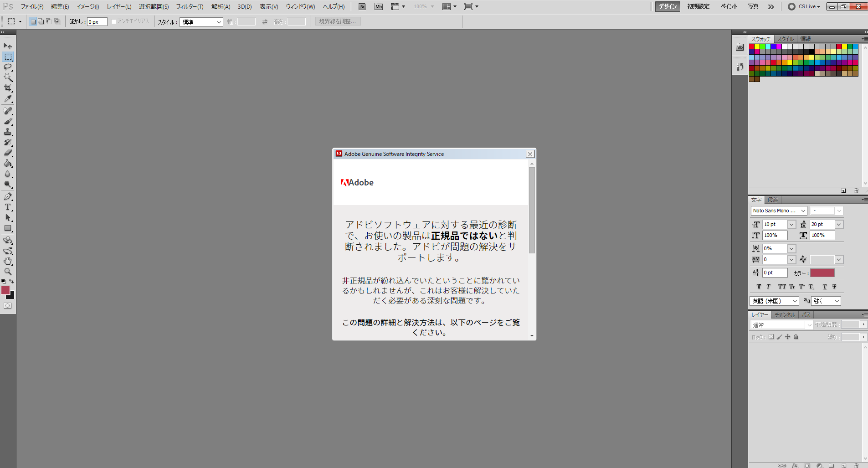Image resolution: width=868 pixels, height=468 pixels.
Task: Select the Clone Stamp tool
Action: [8, 132]
